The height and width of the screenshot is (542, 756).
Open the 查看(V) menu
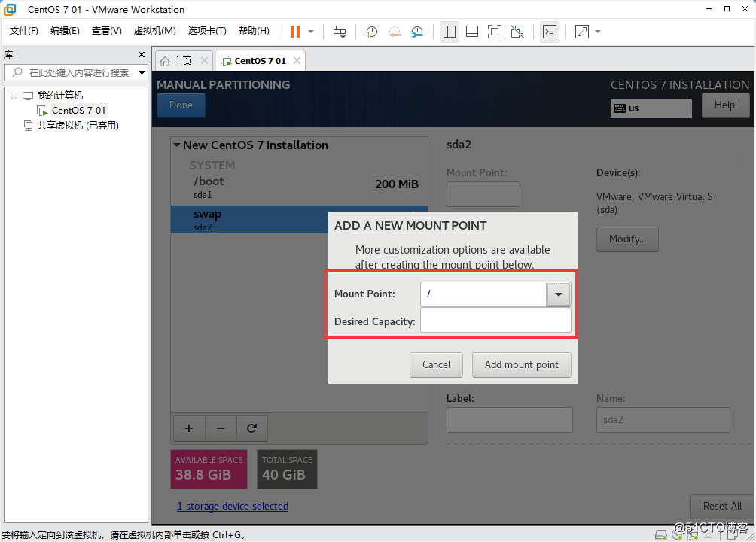(x=107, y=31)
